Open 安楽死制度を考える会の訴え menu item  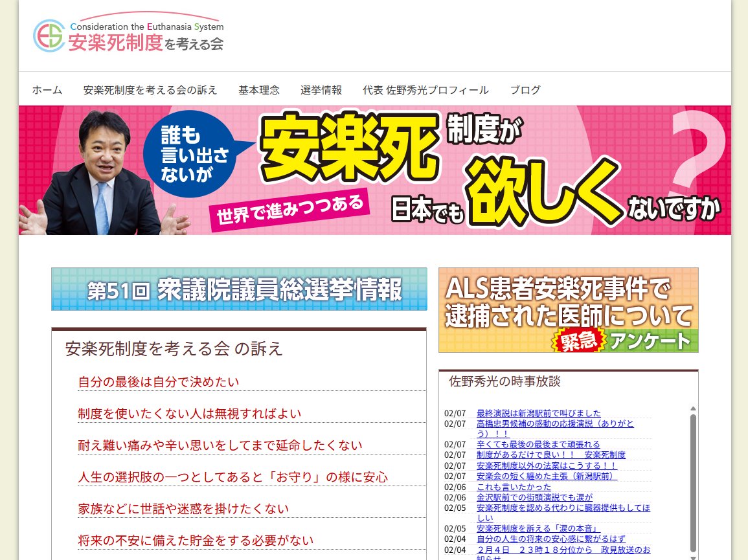(x=150, y=90)
